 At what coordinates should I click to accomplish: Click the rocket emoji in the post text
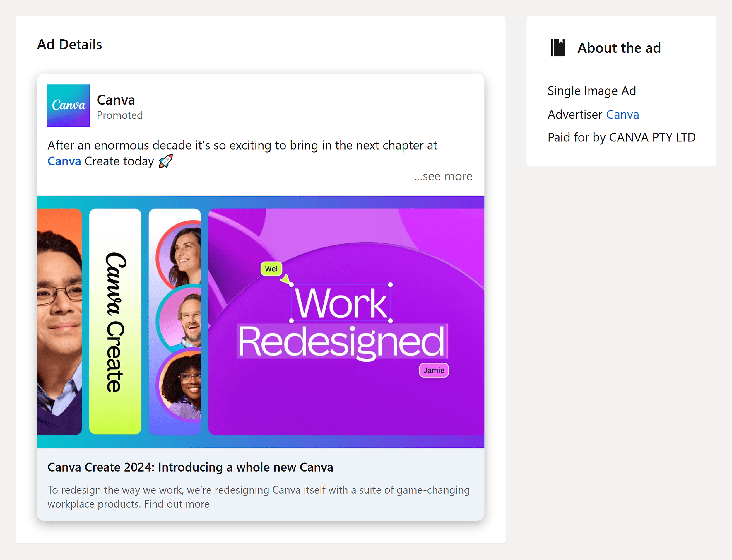(166, 161)
